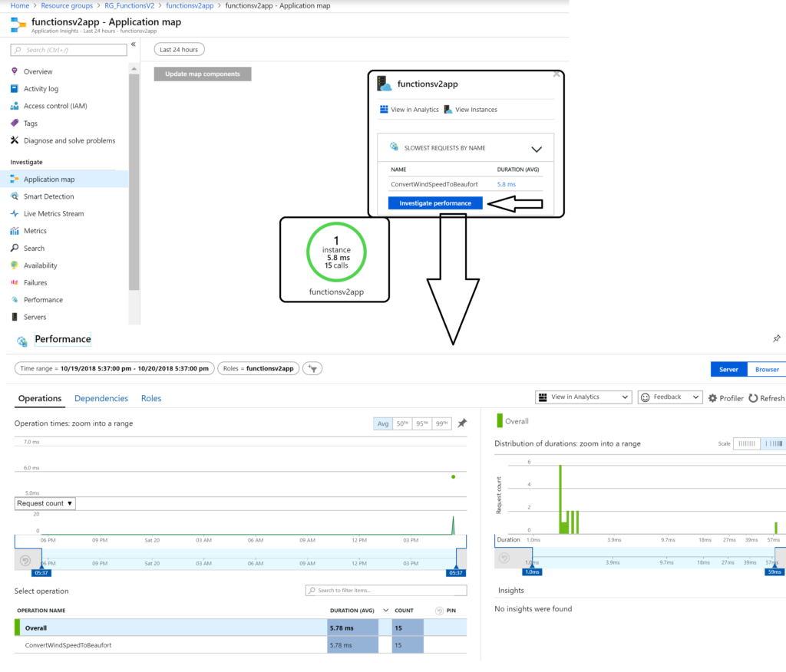Screen dimensions: 786x672
Task: Switch to Browser view toggle
Action: click(x=766, y=369)
